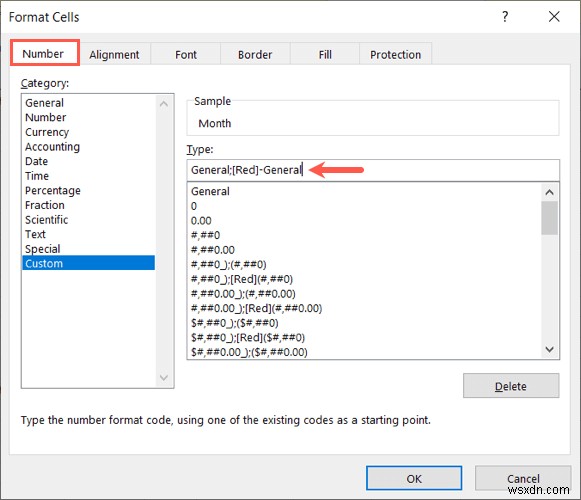Click the Delete button
Screen dimensions: 581x500
click(x=511, y=386)
